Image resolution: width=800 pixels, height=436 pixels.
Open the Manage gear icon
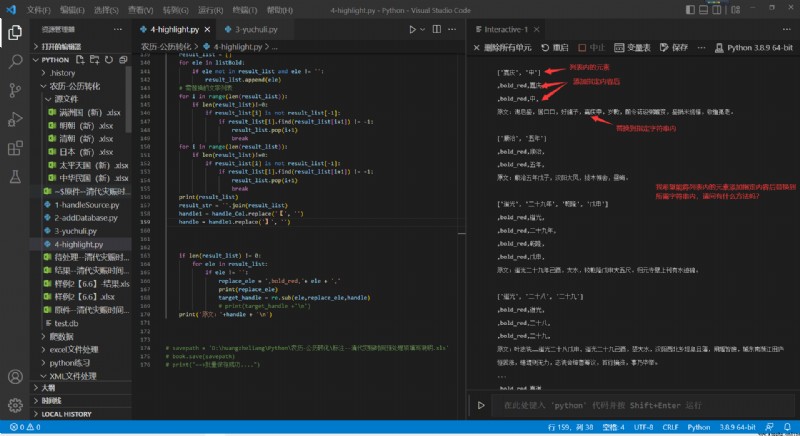(x=15, y=405)
